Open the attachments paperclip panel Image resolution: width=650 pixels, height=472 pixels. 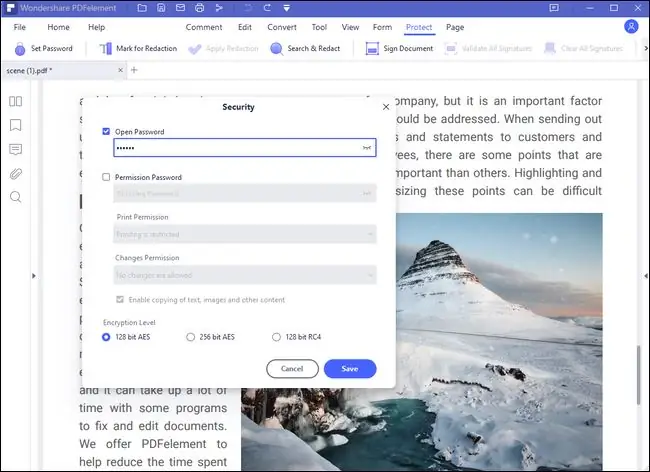[x=15, y=173]
